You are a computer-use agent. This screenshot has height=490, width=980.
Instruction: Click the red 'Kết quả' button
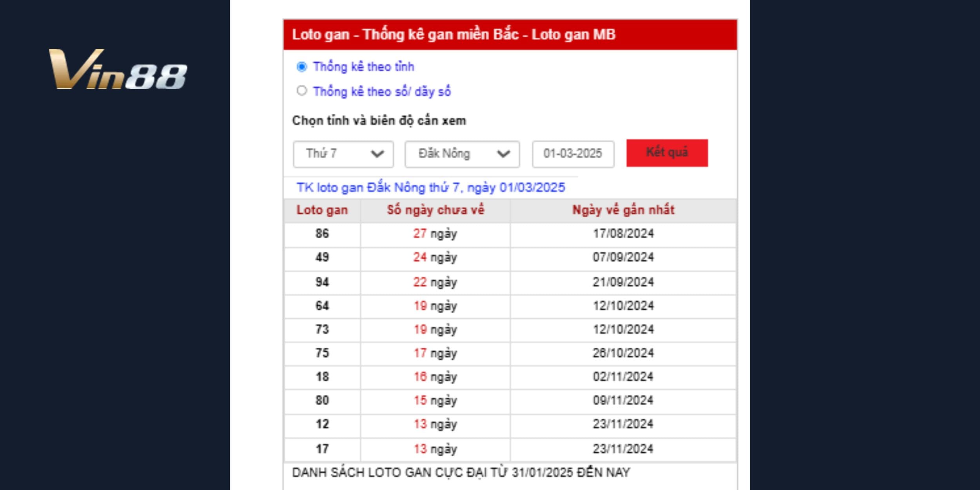coord(667,153)
